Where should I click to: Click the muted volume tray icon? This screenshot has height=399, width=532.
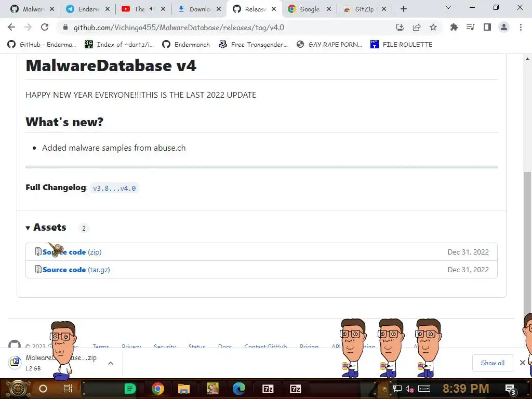409,389
